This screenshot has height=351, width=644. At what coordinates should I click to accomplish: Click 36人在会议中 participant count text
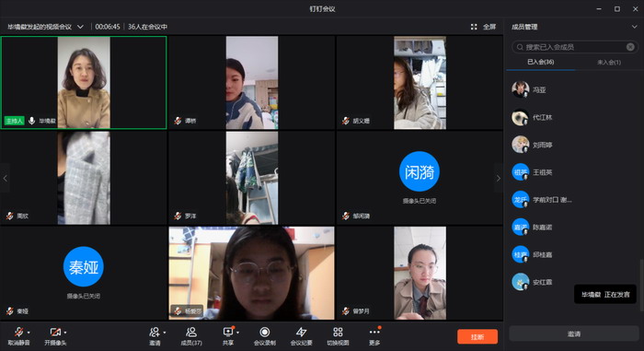pyautogui.click(x=147, y=27)
